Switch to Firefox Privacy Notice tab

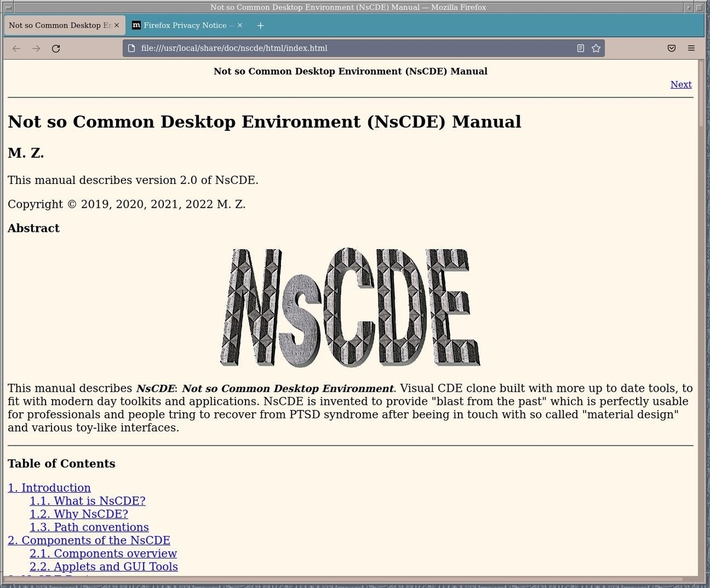188,25
